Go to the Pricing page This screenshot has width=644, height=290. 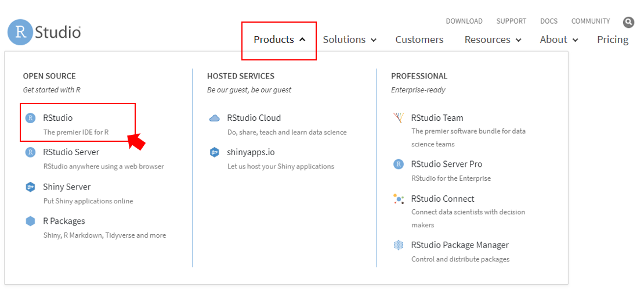click(613, 40)
